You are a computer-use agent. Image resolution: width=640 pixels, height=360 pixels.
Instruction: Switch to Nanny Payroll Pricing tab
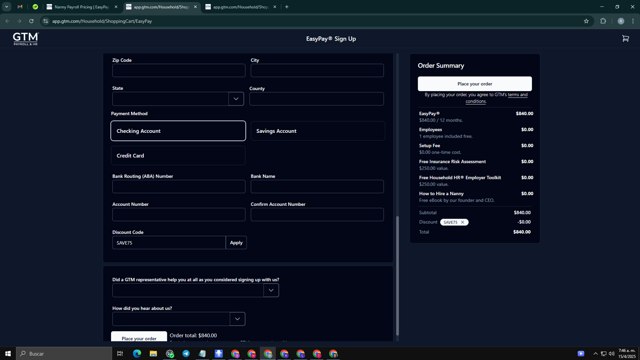(x=82, y=7)
